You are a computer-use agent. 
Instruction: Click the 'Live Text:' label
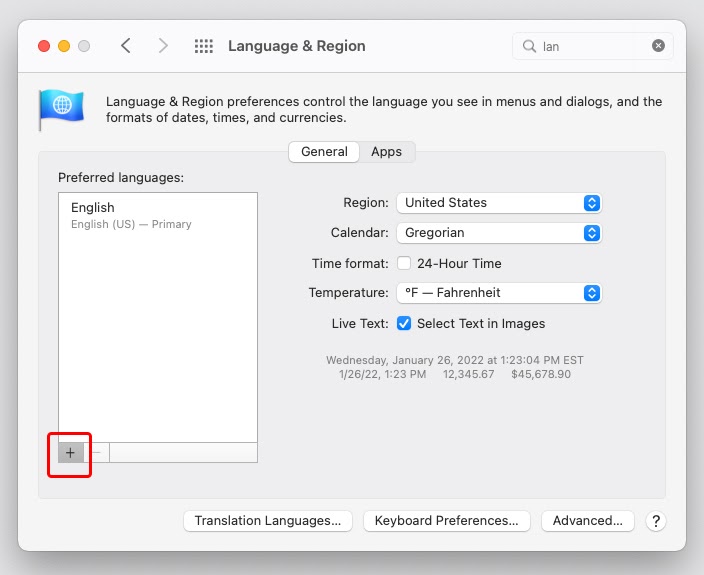tap(360, 324)
